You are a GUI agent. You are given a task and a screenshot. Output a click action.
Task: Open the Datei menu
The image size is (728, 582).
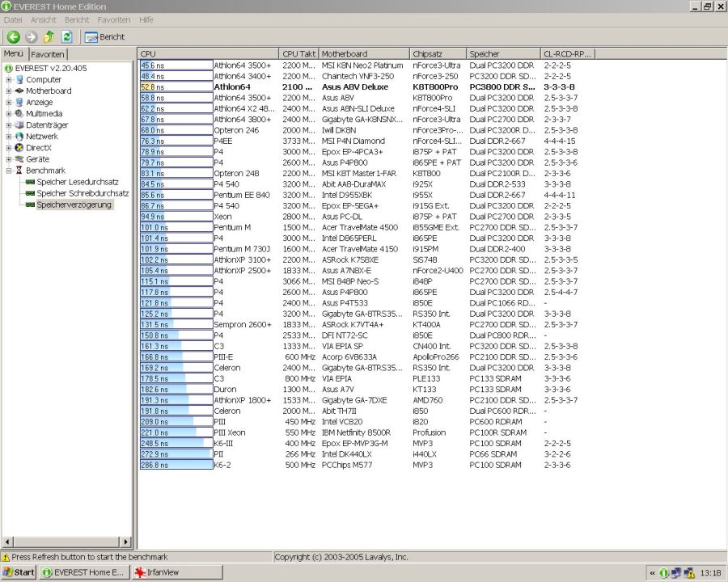click(13, 20)
